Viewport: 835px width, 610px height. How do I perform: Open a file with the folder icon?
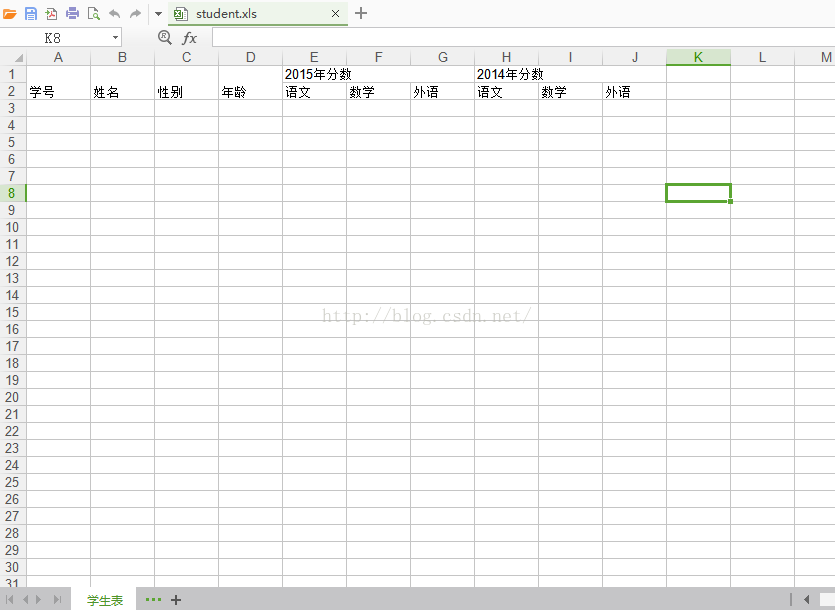coord(10,14)
